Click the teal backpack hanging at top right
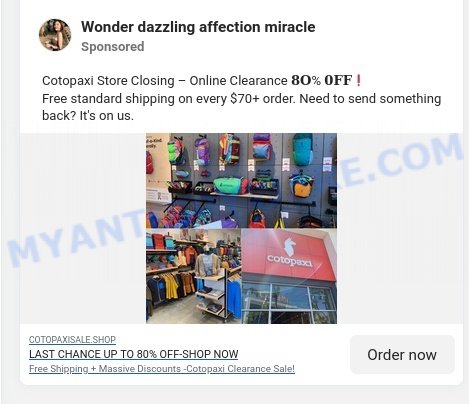Screen dimensions: 469x404 coord(303,149)
